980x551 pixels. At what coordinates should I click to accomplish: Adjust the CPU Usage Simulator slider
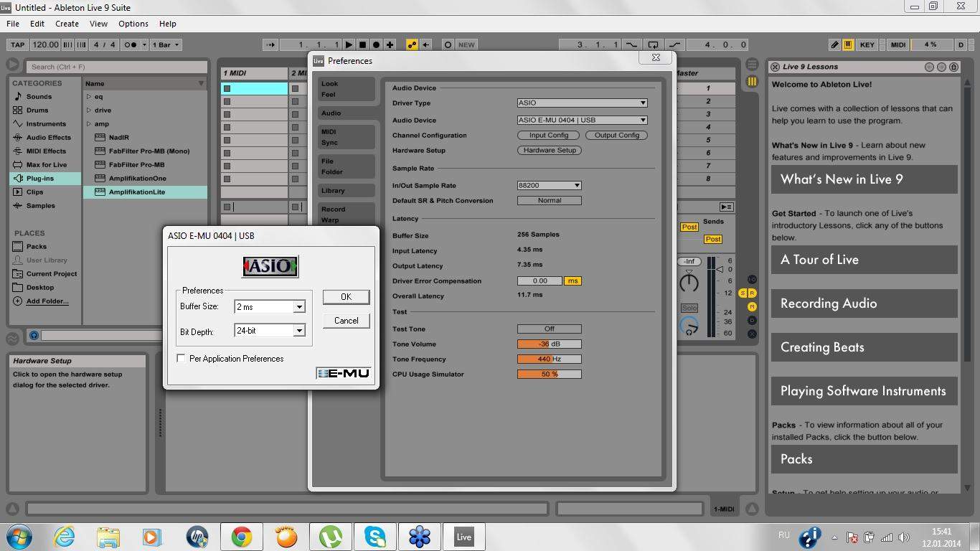549,375
